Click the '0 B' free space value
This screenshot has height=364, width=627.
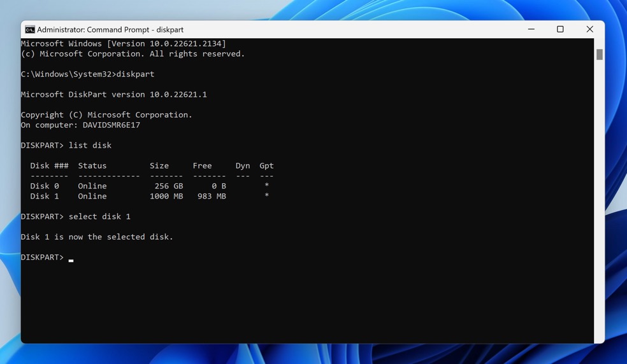(219, 186)
